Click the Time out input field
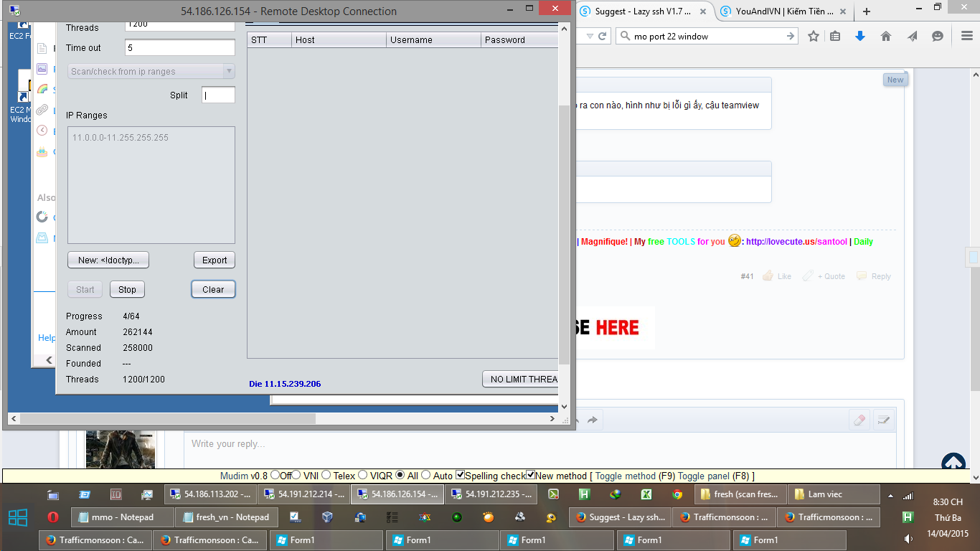Viewport: 980px width, 551px height. coord(180,47)
